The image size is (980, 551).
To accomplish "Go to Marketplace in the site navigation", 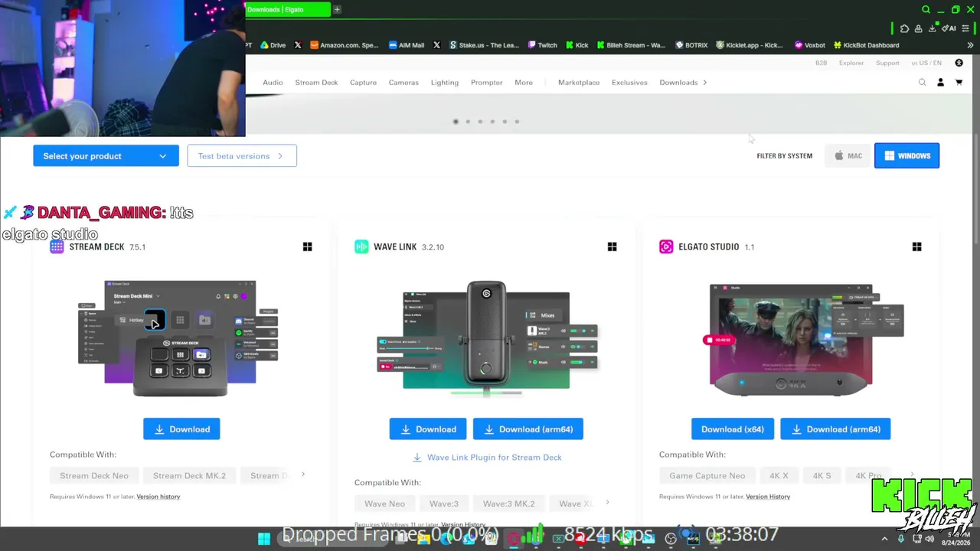I will tap(579, 83).
